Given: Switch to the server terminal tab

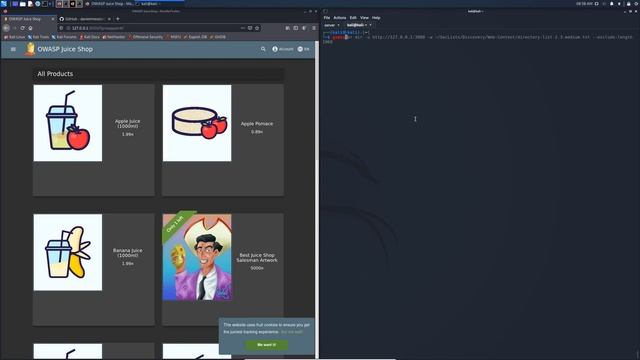Looking at the screenshot, I should pos(330,25).
